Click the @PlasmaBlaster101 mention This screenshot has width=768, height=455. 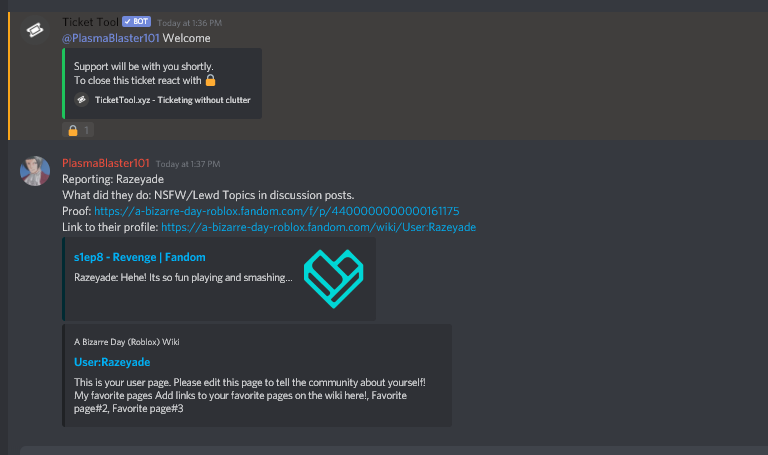click(110, 38)
